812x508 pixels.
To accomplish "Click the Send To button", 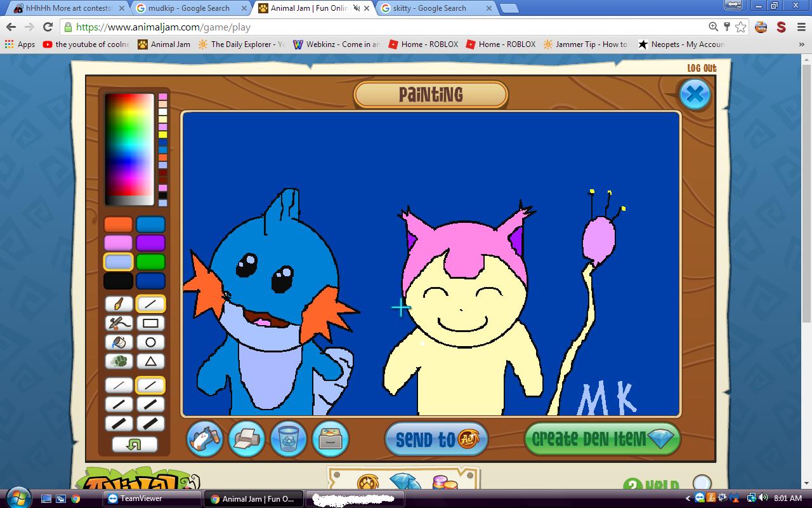I will [x=436, y=439].
